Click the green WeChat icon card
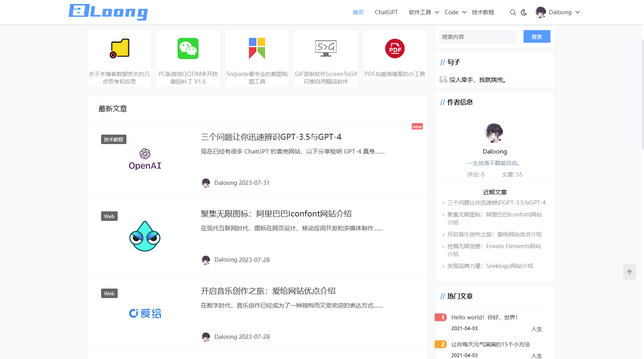Image resolution: width=644 pixels, height=359 pixels. [188, 48]
